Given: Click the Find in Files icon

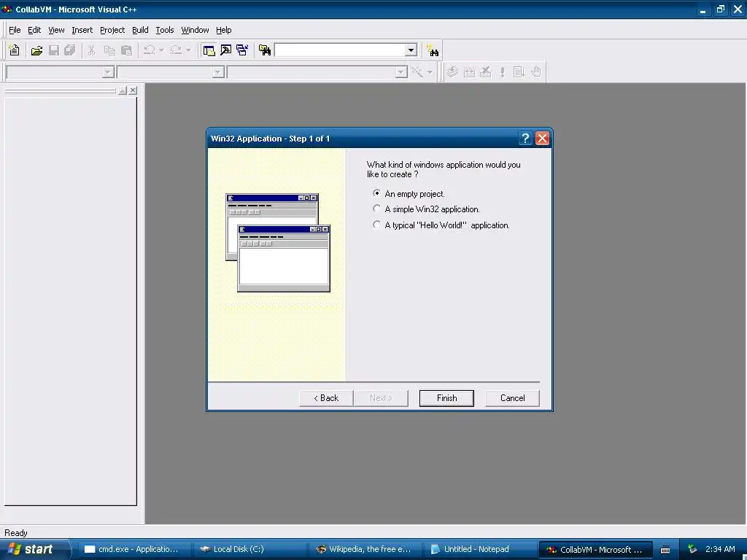Looking at the screenshot, I should click(265, 50).
